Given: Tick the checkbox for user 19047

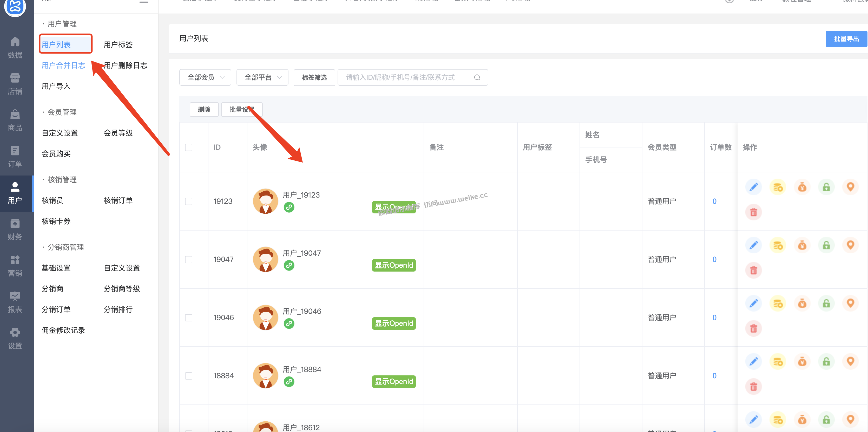Looking at the screenshot, I should (x=189, y=260).
